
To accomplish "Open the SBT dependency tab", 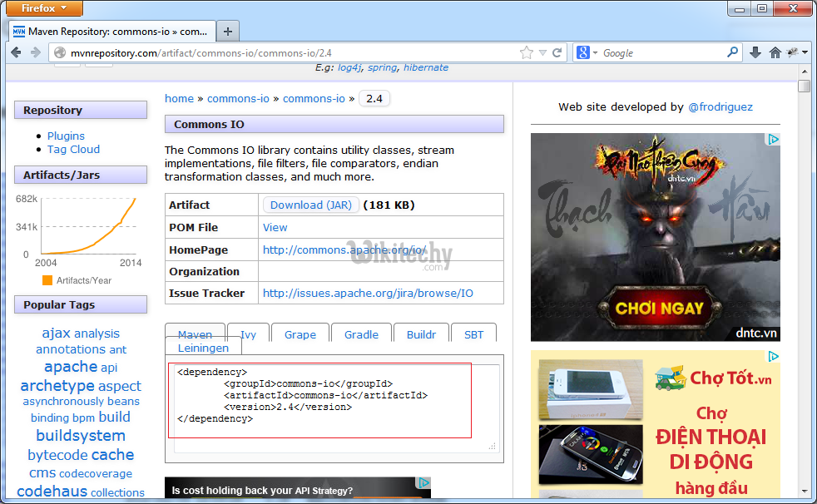I will pos(473,334).
